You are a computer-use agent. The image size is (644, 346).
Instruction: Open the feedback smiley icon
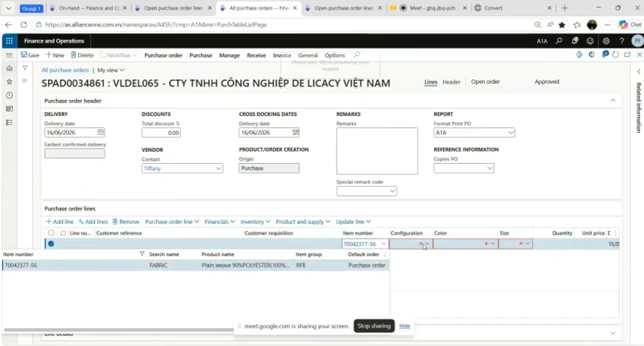coord(590,41)
